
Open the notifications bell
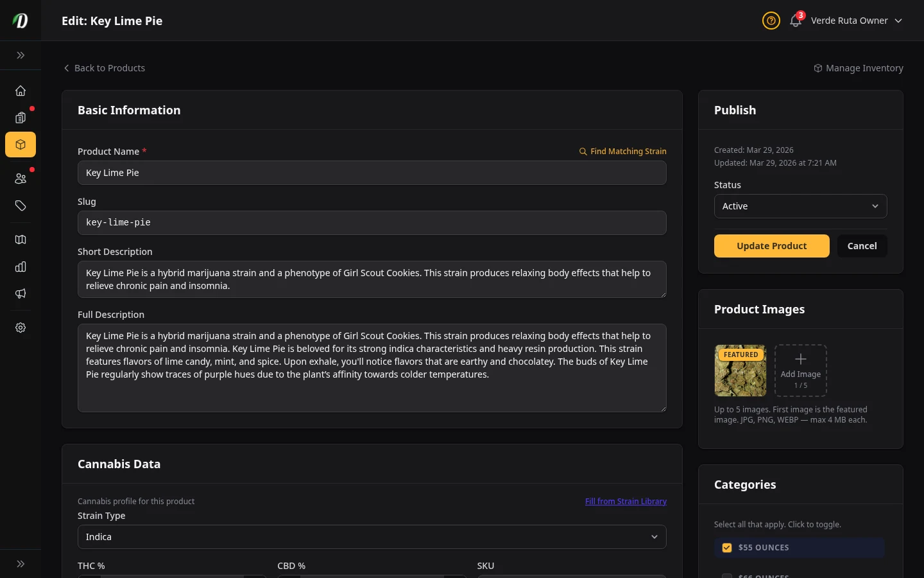point(795,21)
